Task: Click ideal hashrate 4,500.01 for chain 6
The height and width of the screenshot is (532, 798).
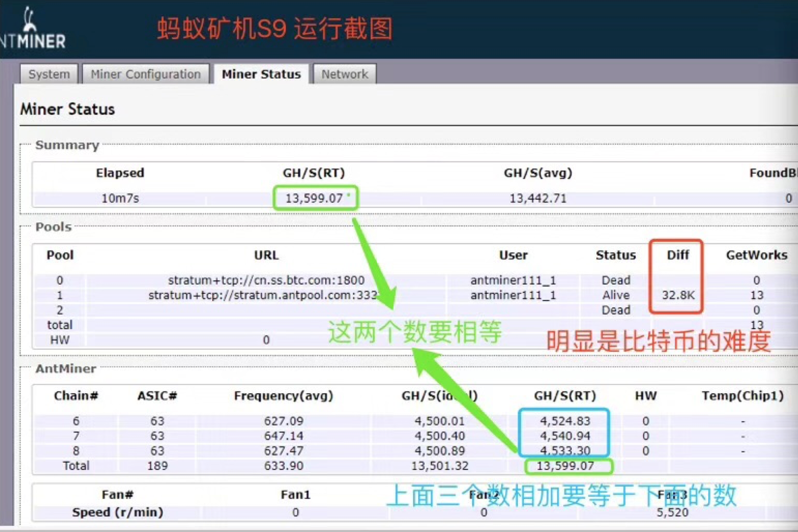Action: pos(439,421)
